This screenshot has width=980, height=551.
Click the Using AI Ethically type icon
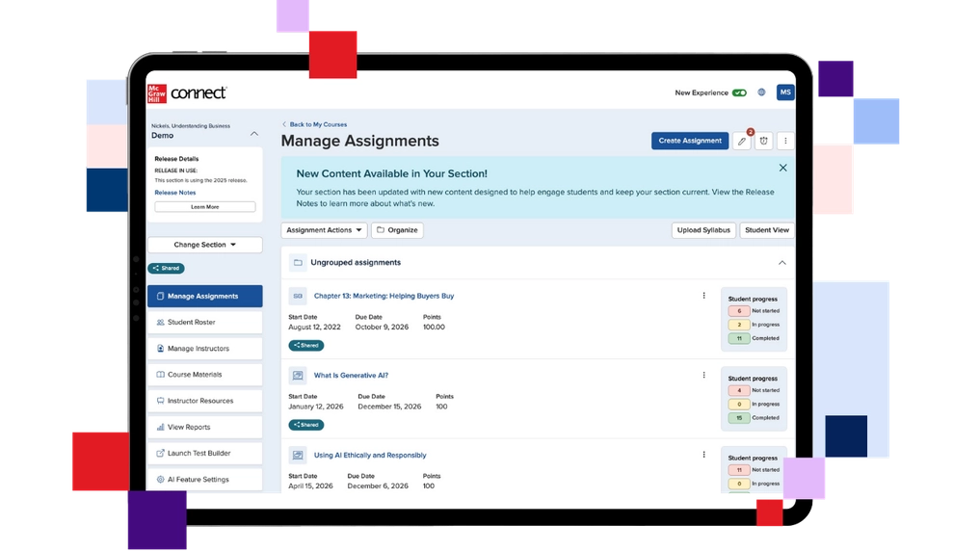298,455
